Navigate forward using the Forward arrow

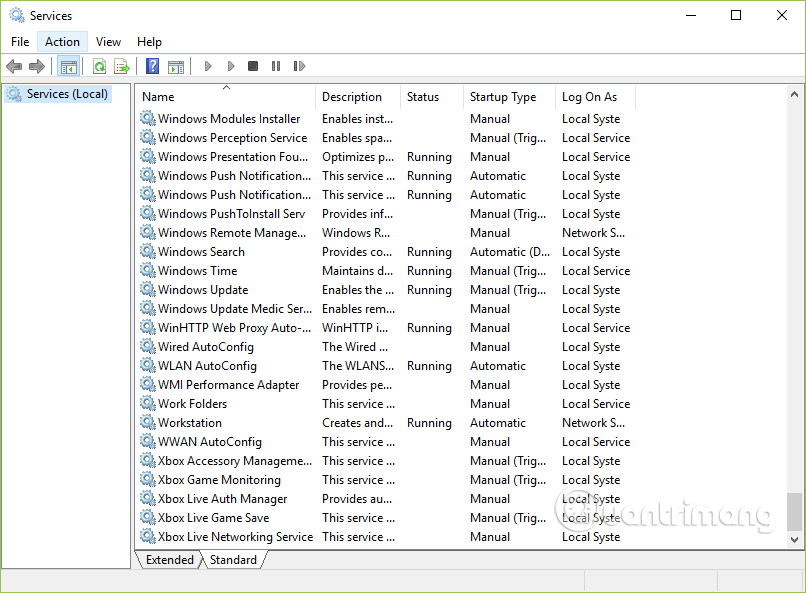click(38, 66)
